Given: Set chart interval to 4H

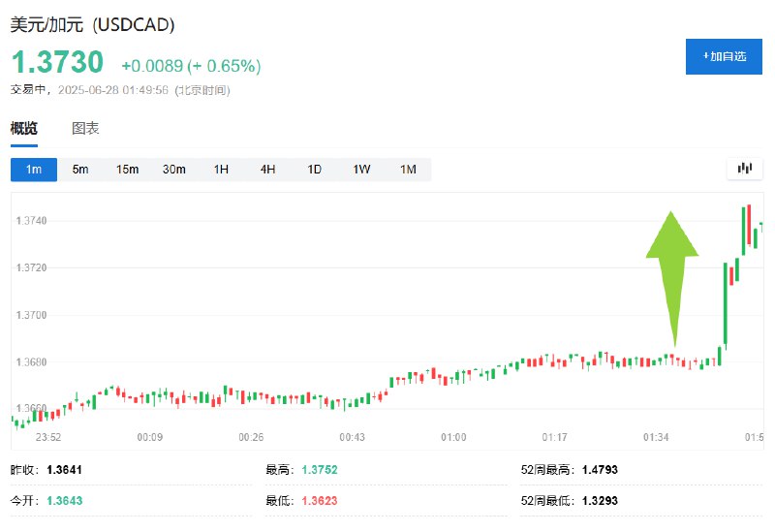Looking at the screenshot, I should pos(267,170).
